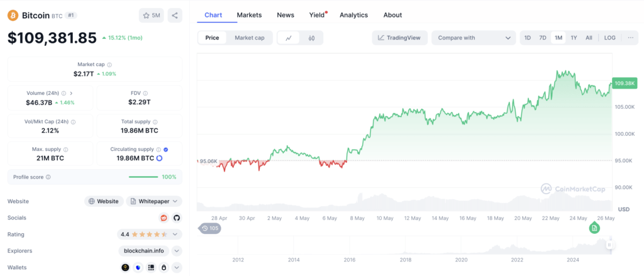
Task: Click the 2016 year on overview timeline
Action: [350, 260]
